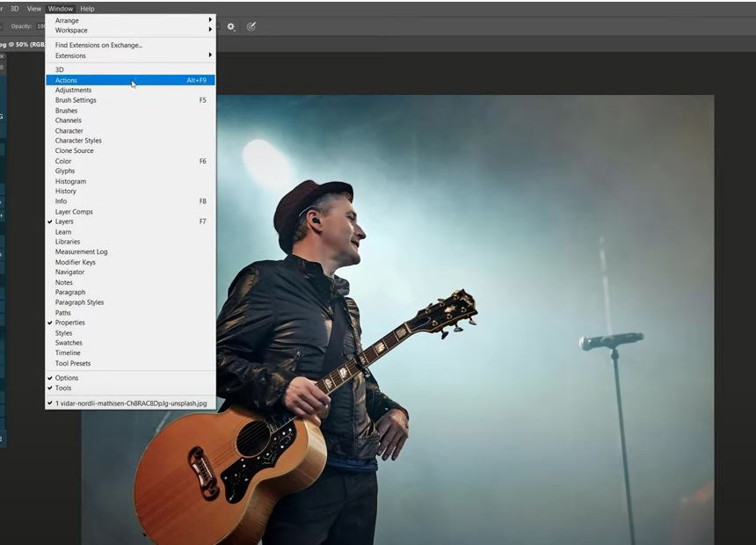Switch to vidar-nordli-mathisen document entry
This screenshot has height=545, width=756.
point(130,403)
